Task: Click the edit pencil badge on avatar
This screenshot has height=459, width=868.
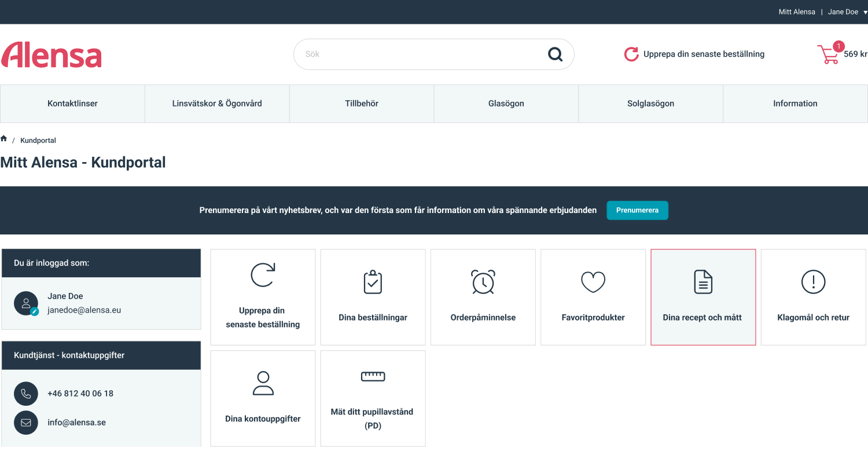Action: point(35,311)
